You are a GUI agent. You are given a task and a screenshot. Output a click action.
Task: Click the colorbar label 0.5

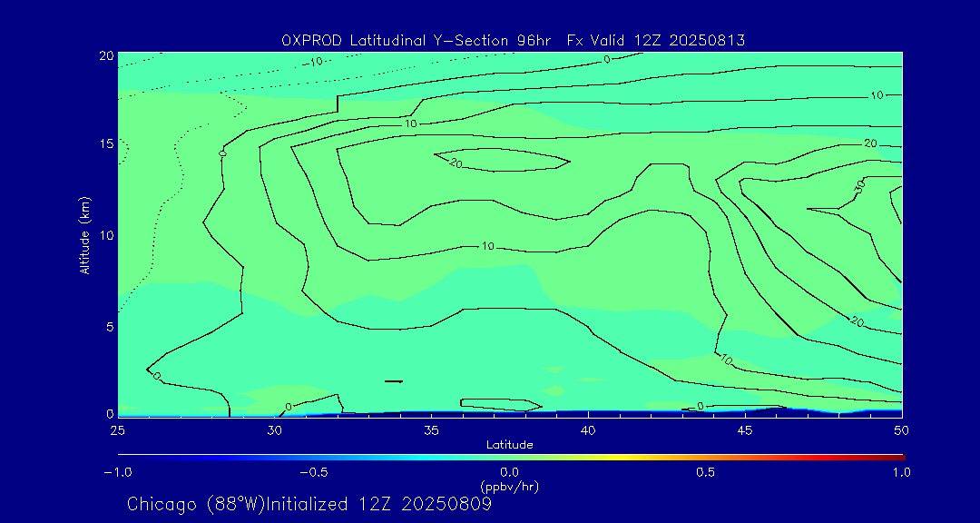[706, 472]
